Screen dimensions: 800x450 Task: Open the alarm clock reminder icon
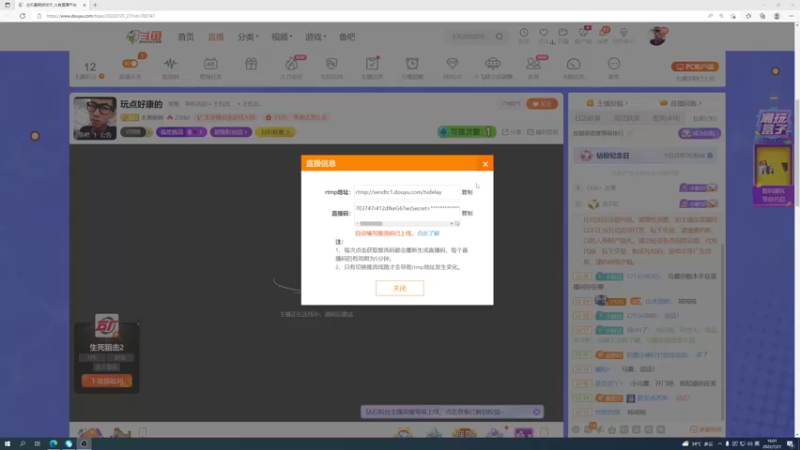point(412,64)
